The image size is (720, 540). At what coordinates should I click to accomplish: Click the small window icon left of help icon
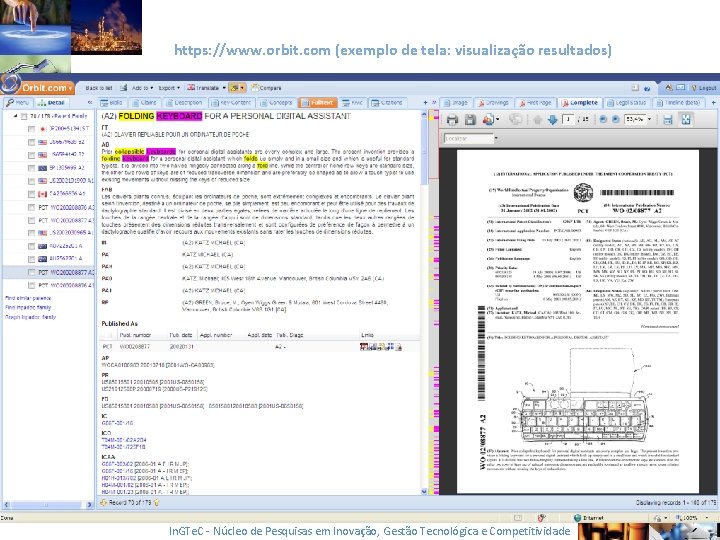(x=635, y=87)
